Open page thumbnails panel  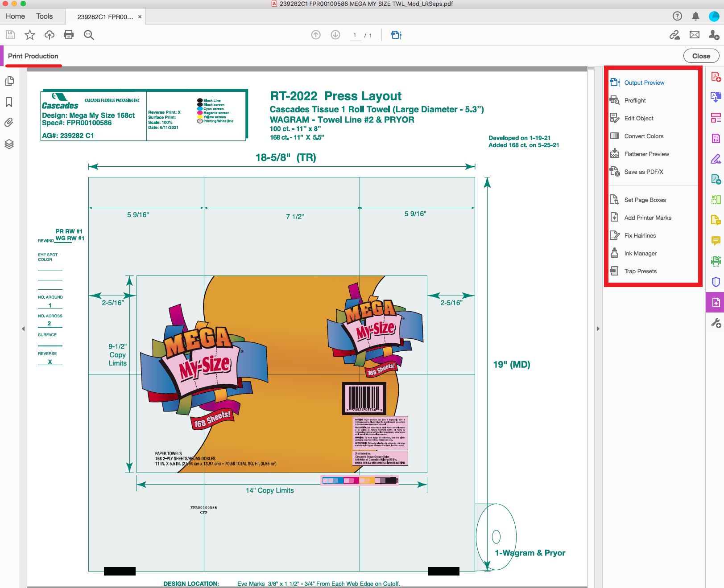(x=9, y=81)
